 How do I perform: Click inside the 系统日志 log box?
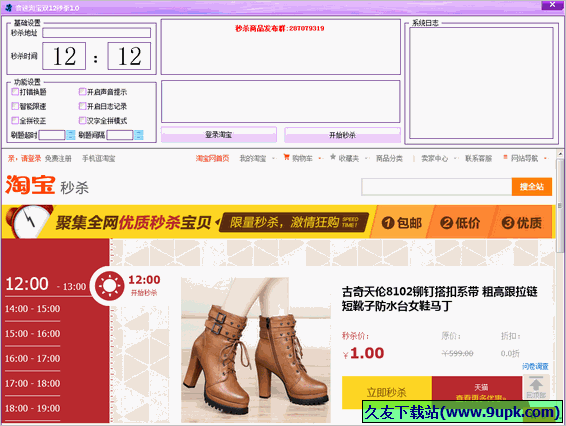point(481,83)
